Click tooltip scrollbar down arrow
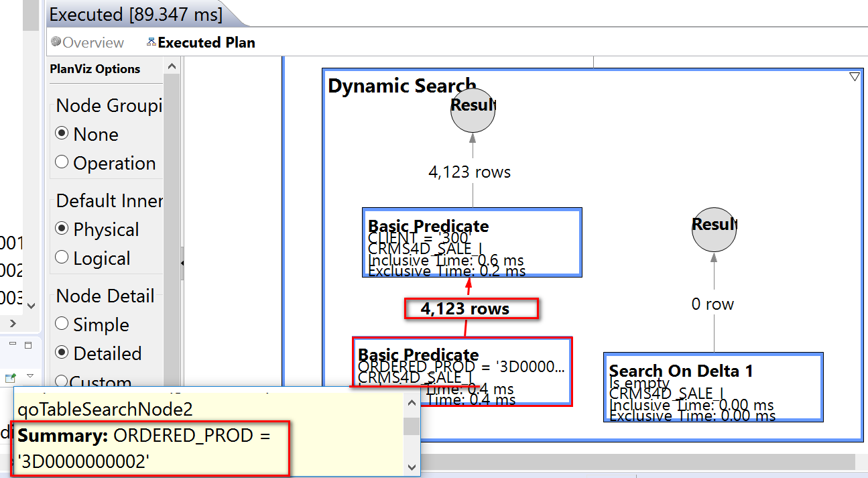 pyautogui.click(x=412, y=467)
